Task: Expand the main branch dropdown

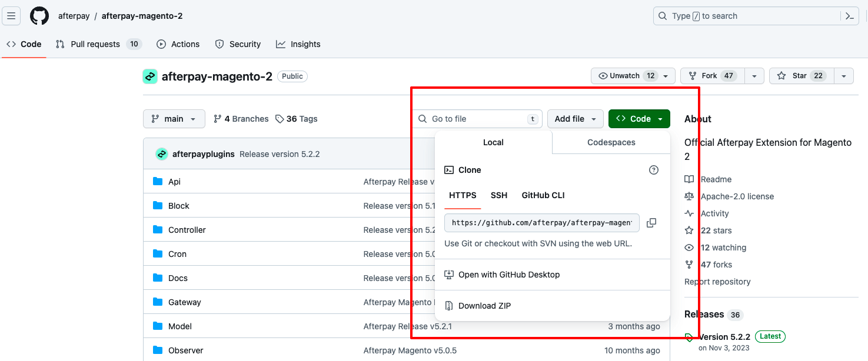Action: coord(174,119)
